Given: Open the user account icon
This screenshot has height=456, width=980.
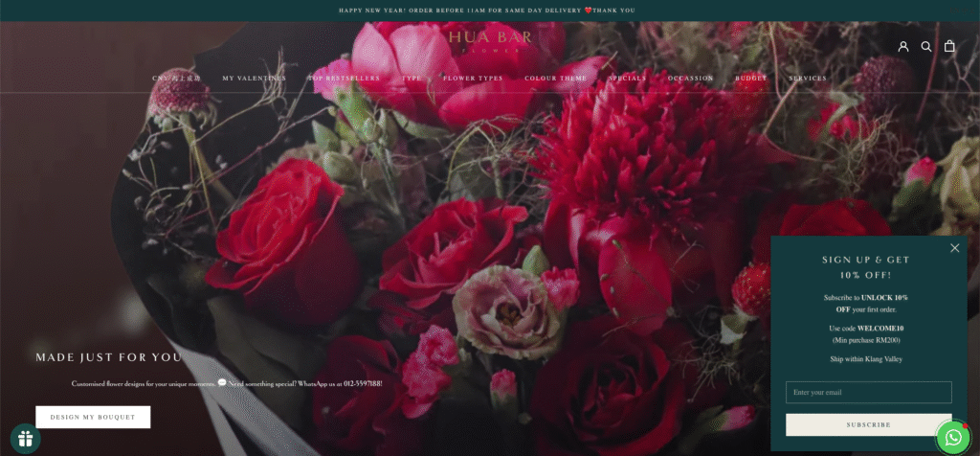Looking at the screenshot, I should coord(902,46).
